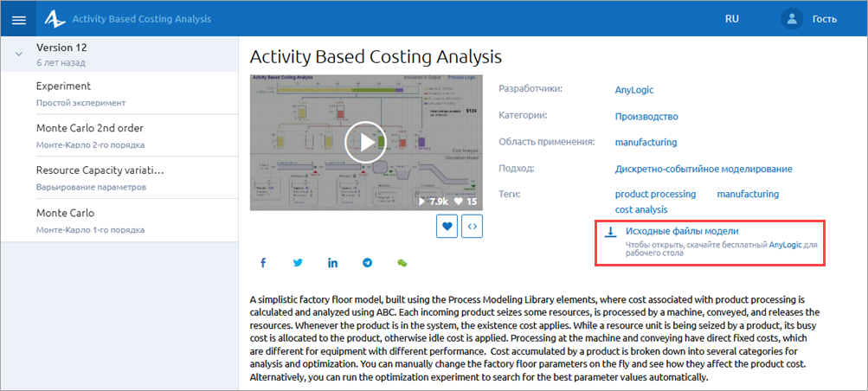Switch language via RU button
This screenshot has height=391, width=868.
coord(732,19)
